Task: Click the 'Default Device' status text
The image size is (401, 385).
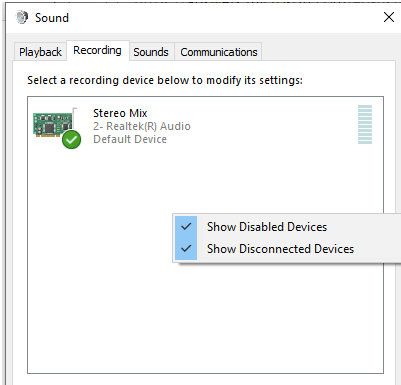Action: coord(130,139)
